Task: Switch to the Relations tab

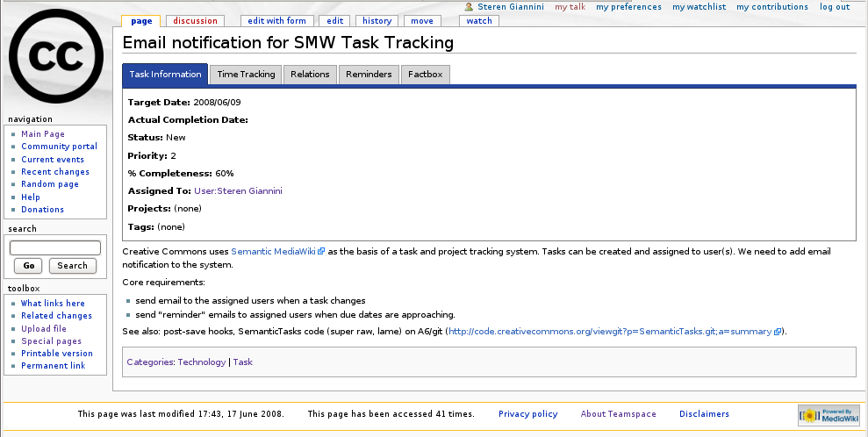Action: tap(310, 75)
